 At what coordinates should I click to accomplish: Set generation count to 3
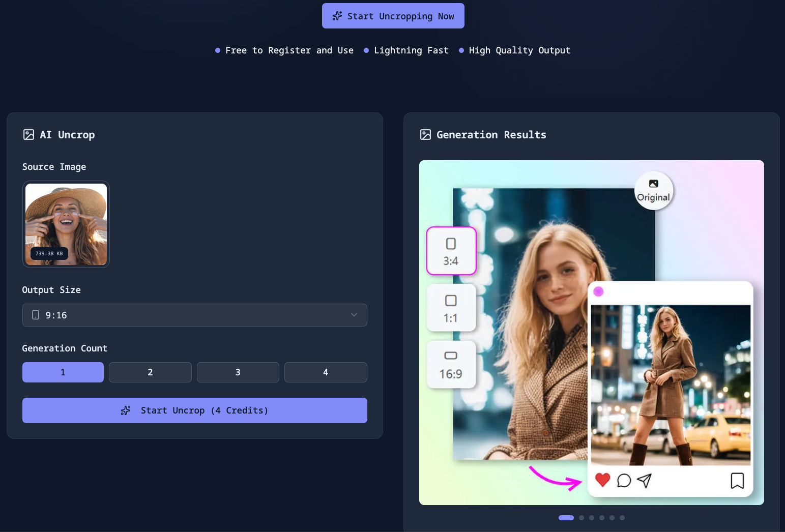238,372
